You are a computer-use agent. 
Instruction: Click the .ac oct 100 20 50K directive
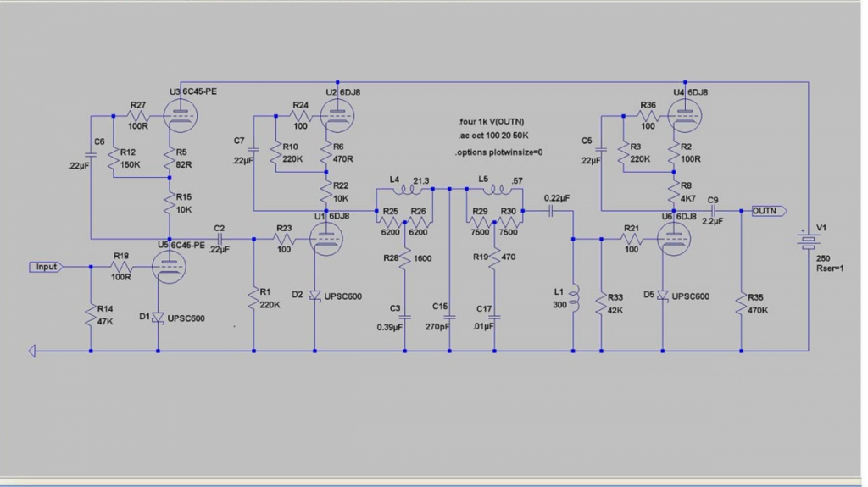point(492,136)
